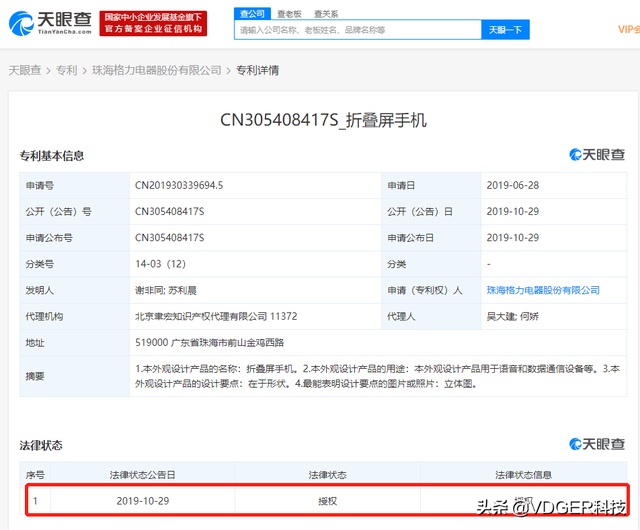Viewport: 640px width, 530px height.
Task: Select address 519000 广东省珠海市前山金鸡西路
Action: [209, 343]
